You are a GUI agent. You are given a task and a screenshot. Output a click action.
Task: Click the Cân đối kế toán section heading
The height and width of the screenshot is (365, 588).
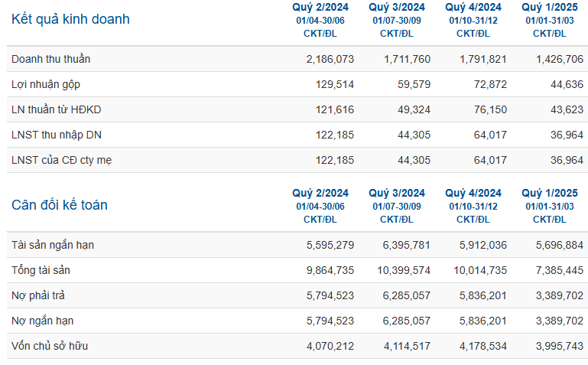[x=60, y=205]
